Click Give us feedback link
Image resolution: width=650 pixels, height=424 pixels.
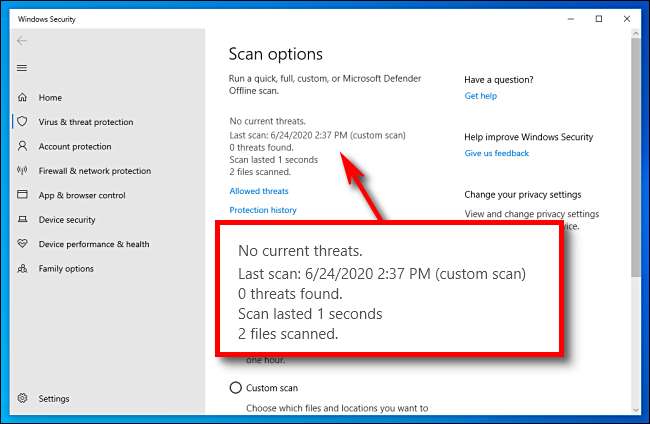click(x=496, y=153)
